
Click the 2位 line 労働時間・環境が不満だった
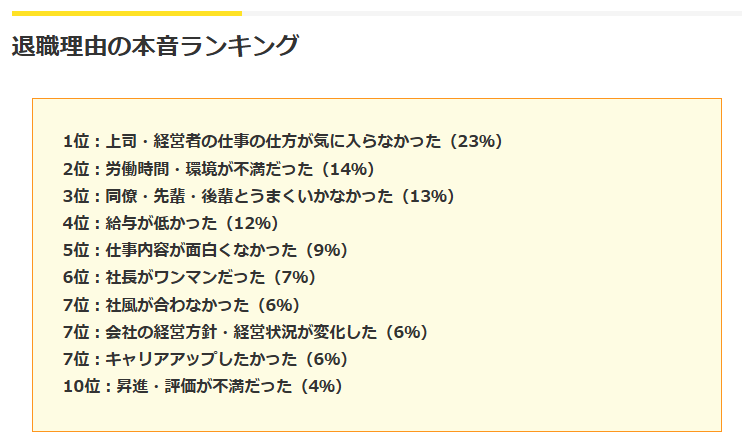coord(219,169)
